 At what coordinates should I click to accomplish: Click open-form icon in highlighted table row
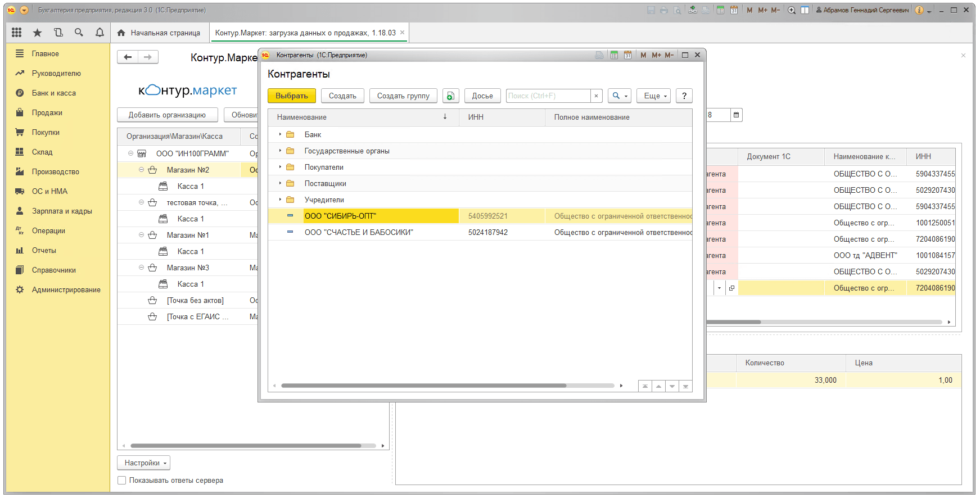[731, 288]
